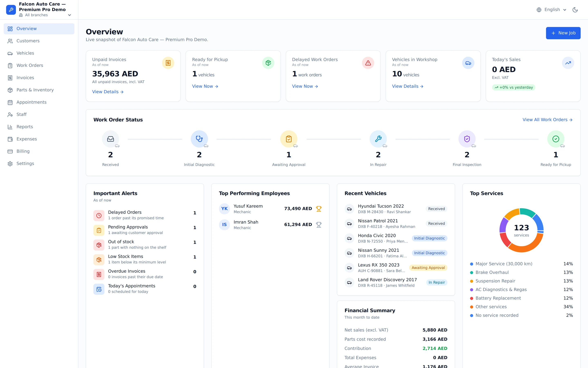Click the Delayed Orders clock icon
Viewport: 588px width, 368px height.
[99, 215]
